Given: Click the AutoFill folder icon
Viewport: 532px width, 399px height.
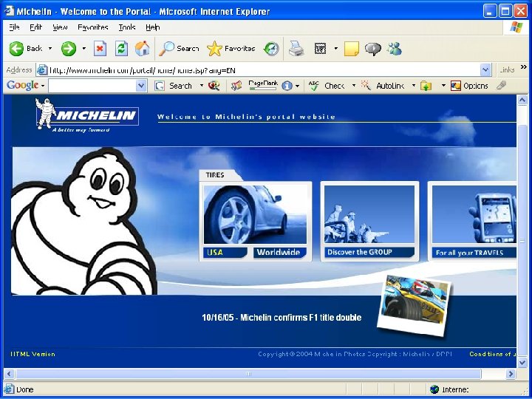Looking at the screenshot, I should click(x=426, y=86).
